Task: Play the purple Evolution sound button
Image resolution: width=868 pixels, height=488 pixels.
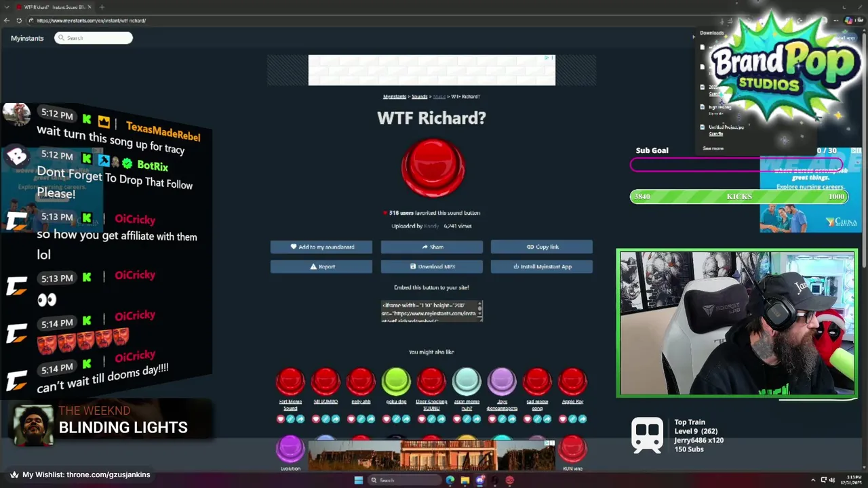Action: [x=290, y=449]
